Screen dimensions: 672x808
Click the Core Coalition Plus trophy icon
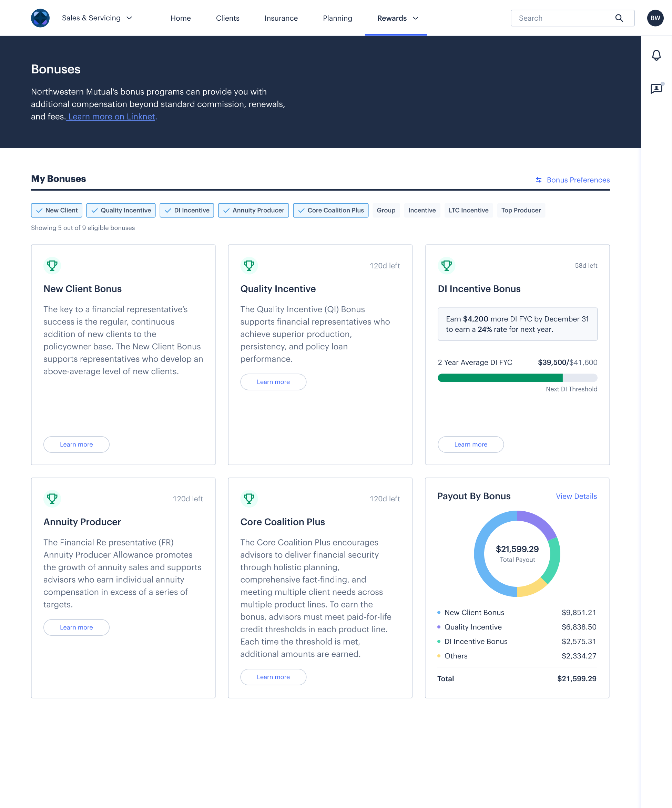point(249,498)
